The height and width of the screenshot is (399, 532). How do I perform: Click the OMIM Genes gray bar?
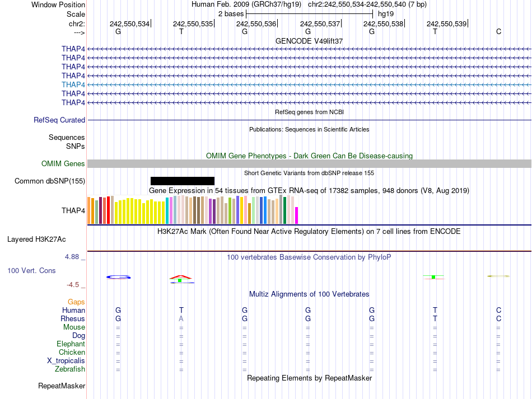click(309, 164)
